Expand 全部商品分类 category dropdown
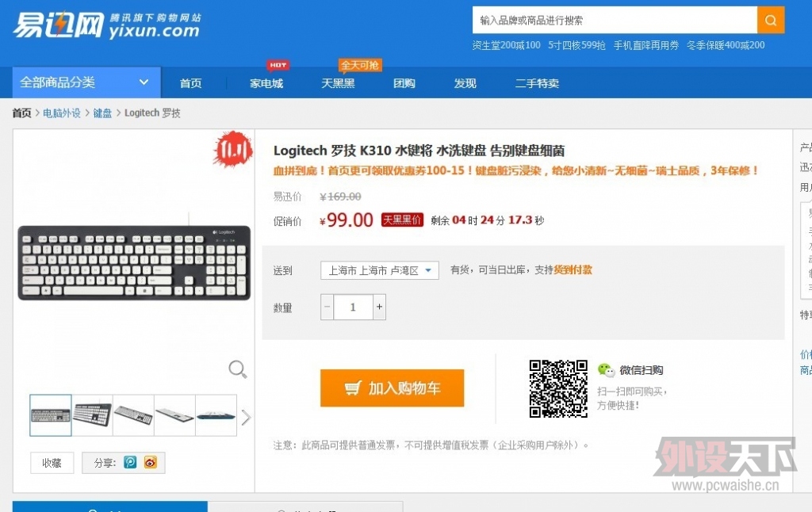Image resolution: width=812 pixels, height=512 pixels. tap(86, 82)
